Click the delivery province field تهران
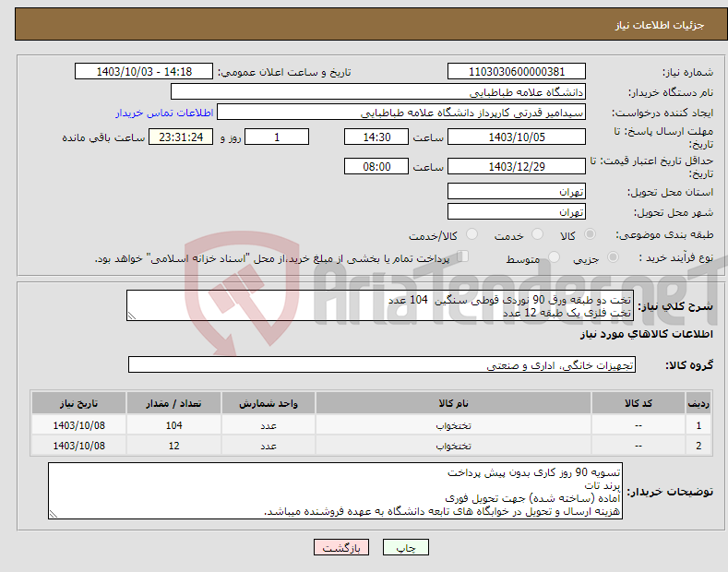 (x=517, y=191)
